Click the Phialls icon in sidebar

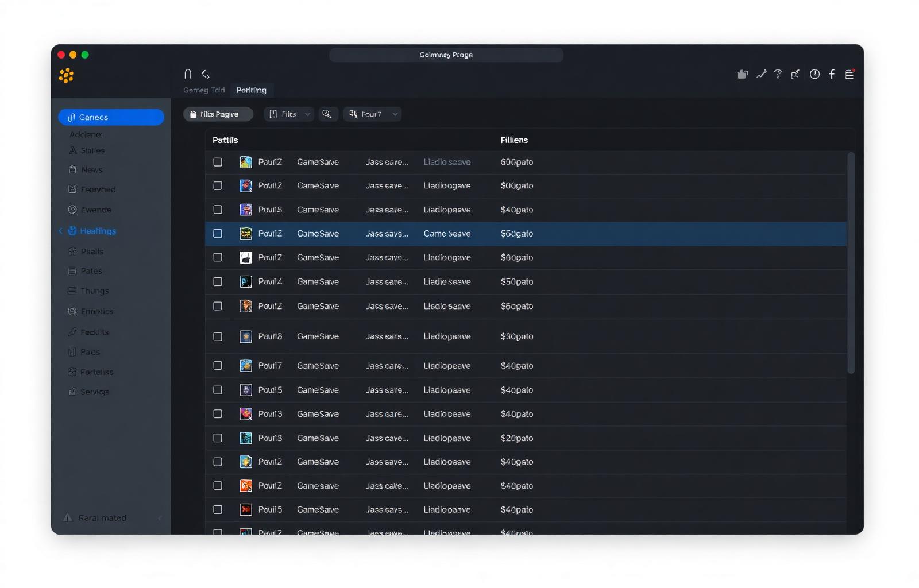point(72,251)
